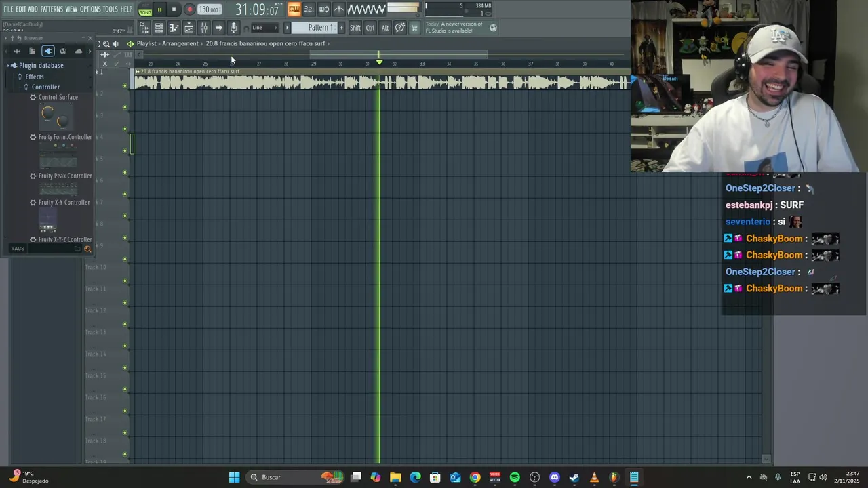
Task: Click the globe online news icon
Action: (x=493, y=28)
